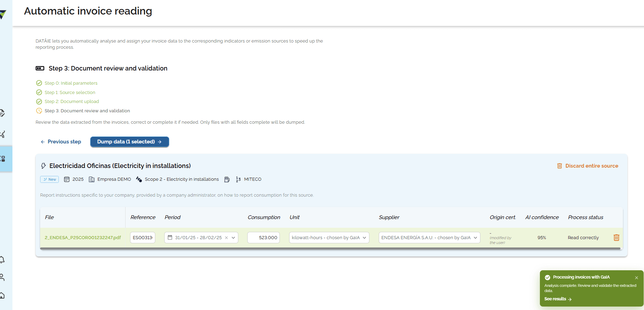Delete the ENDESA invoice row with trash icon
This screenshot has width=644, height=310.
coord(616,237)
